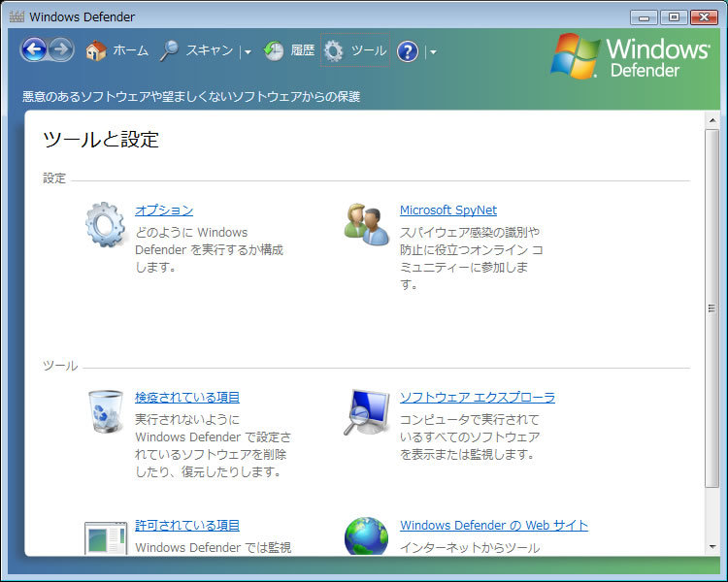Start a scan with スキャン button
Viewport: 728px width, 582px height.
point(197,50)
